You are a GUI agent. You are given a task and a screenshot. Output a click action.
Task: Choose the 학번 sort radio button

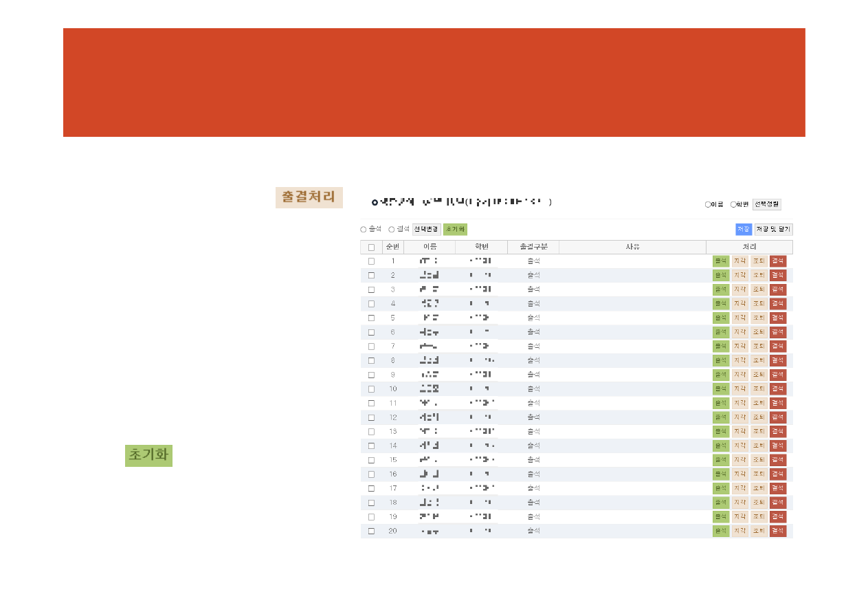(x=733, y=204)
